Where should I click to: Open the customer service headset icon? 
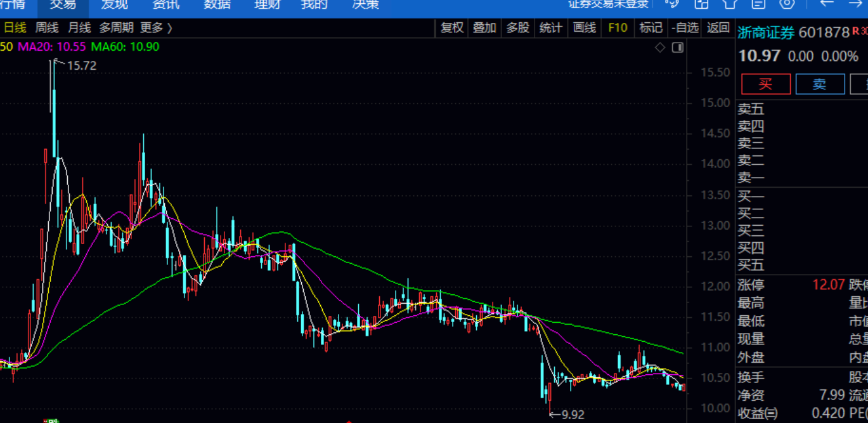coord(672,3)
